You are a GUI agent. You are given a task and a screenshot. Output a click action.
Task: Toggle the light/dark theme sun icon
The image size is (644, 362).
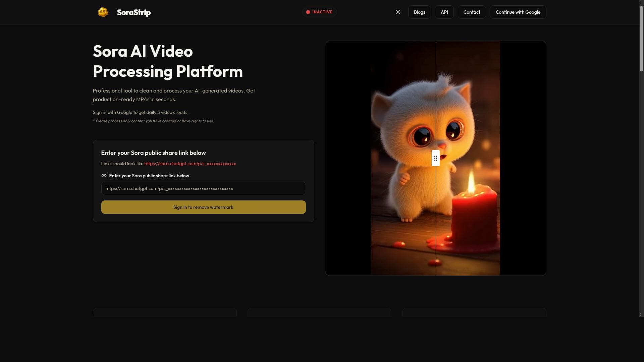click(x=398, y=12)
